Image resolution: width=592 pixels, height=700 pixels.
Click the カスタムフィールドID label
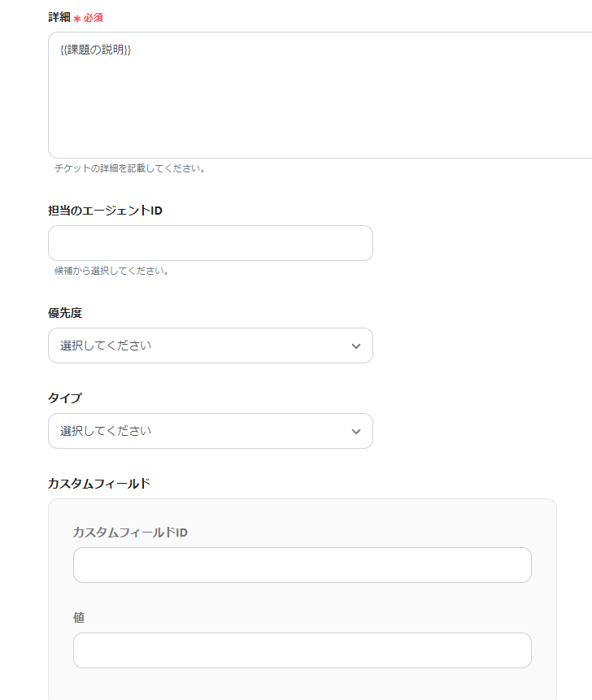(130, 533)
